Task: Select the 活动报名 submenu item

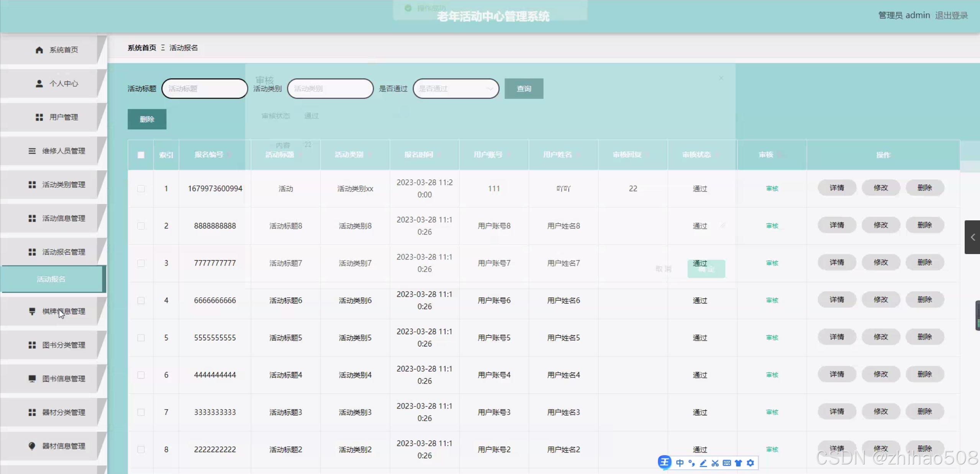Action: pyautogui.click(x=51, y=279)
